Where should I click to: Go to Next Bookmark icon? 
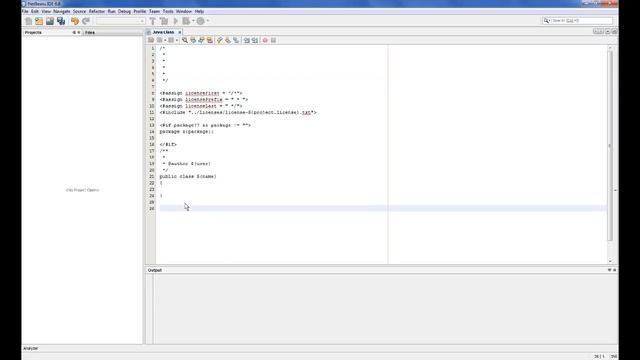click(x=228, y=40)
